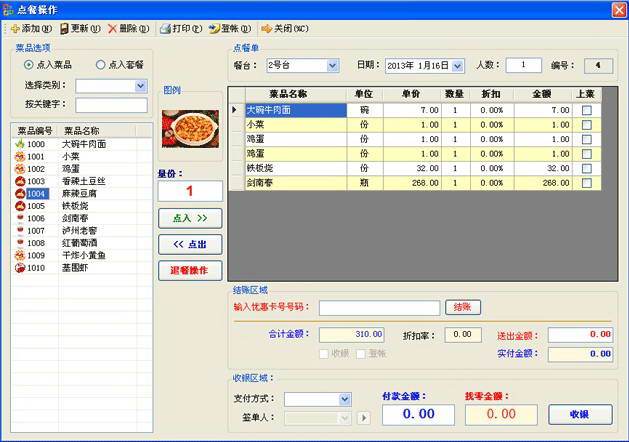Image resolution: width=629 pixels, height=442 pixels.
Task: Open the 日期 date picker dropdown
Action: [x=457, y=66]
